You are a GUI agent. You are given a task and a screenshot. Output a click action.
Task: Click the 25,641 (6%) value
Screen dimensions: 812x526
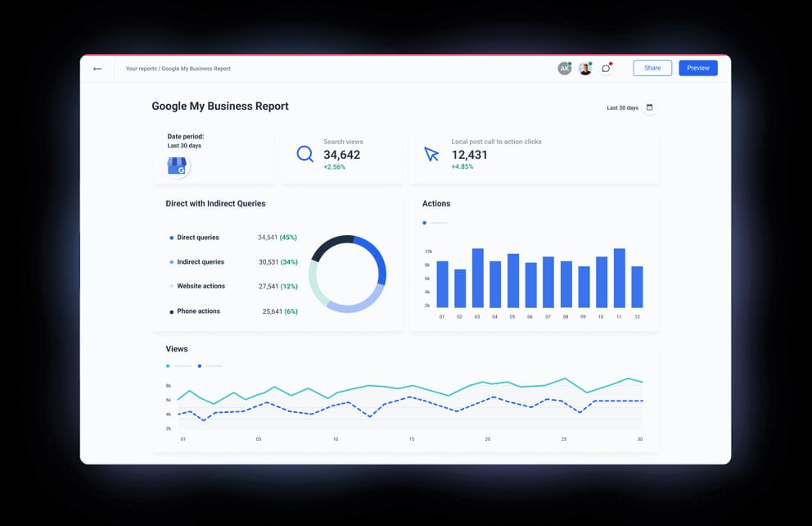point(280,311)
